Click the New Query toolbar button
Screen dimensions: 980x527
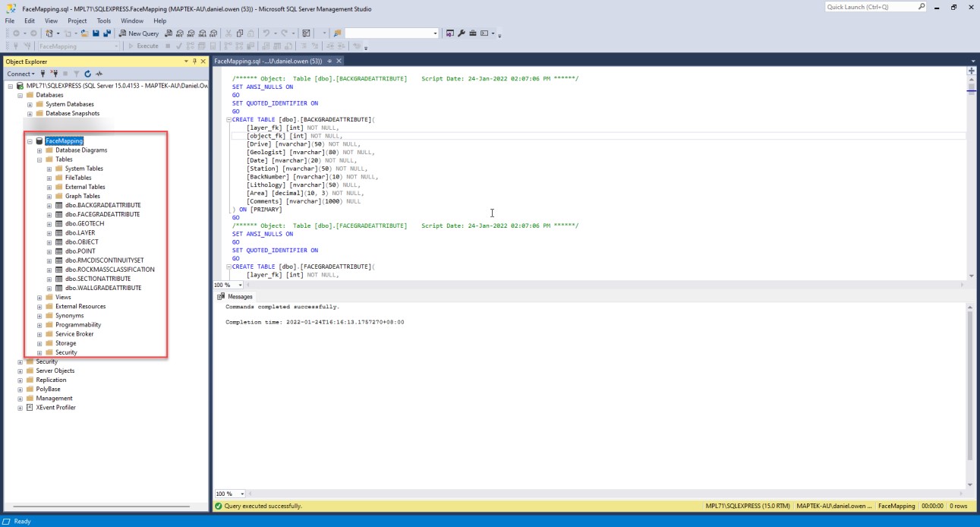(x=139, y=33)
